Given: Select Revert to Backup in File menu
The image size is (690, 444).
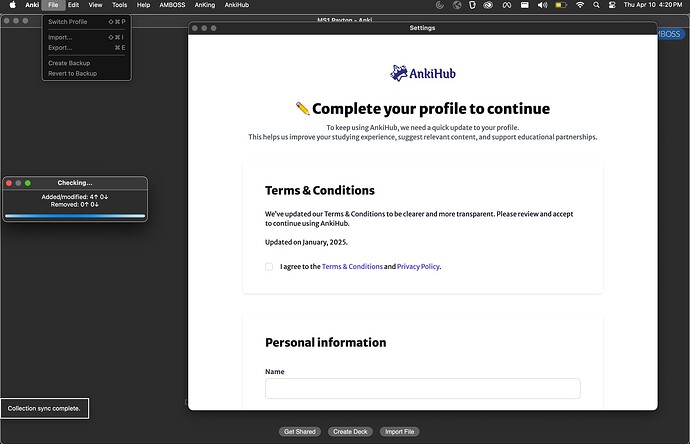Looking at the screenshot, I should [x=87, y=73].
